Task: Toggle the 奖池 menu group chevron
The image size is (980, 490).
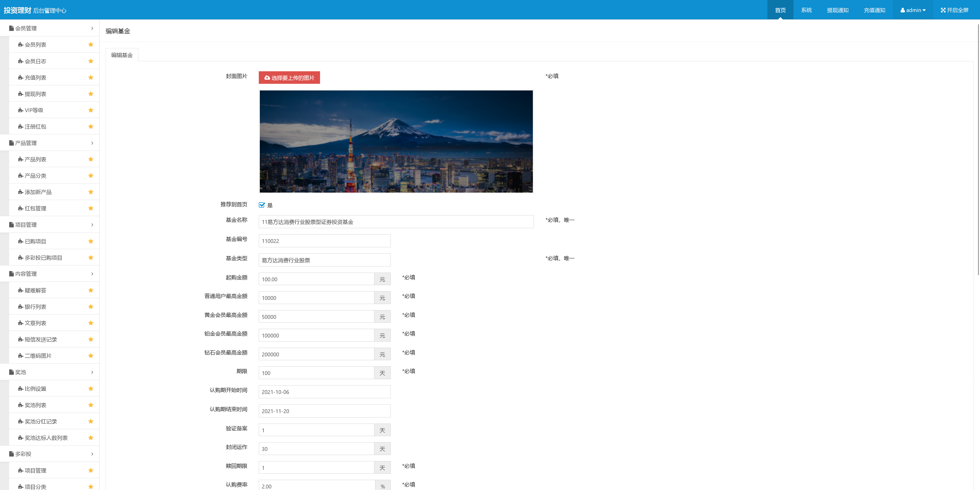Action: pyautogui.click(x=92, y=372)
